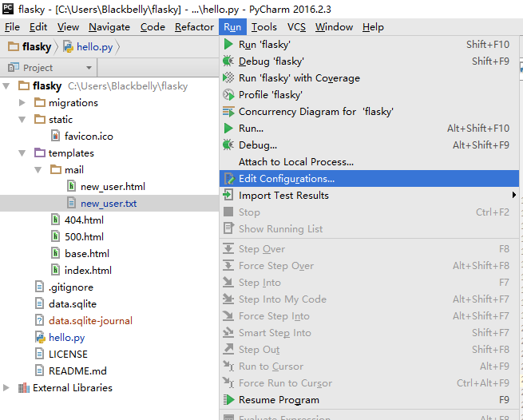
Task: Click the Stop square icon
Action: click(228, 212)
